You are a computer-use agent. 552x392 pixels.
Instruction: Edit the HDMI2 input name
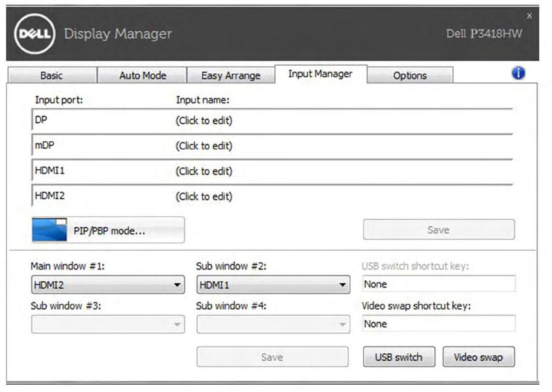[x=204, y=196]
